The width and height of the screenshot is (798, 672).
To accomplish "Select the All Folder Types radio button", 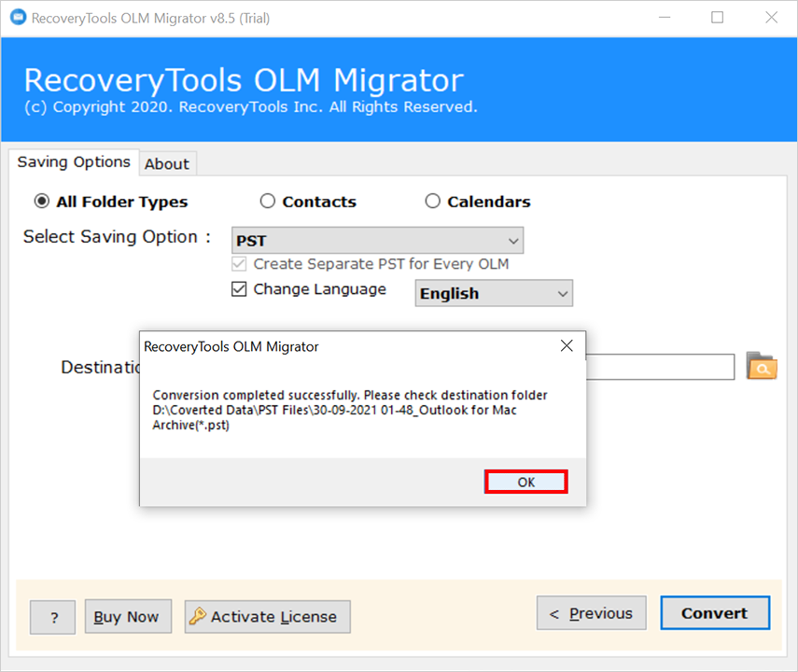I will tap(42, 202).
